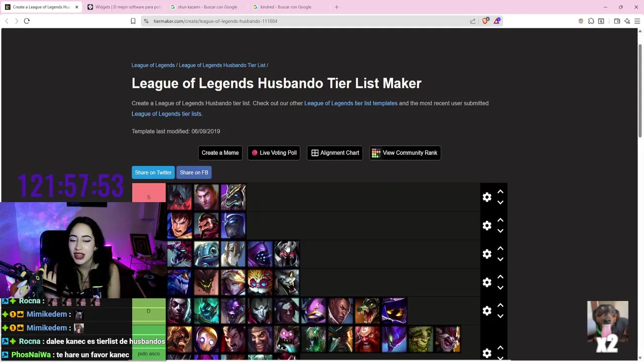The image size is (644, 362).
Task: Open settings gear for the puto asco row
Action: click(x=487, y=353)
